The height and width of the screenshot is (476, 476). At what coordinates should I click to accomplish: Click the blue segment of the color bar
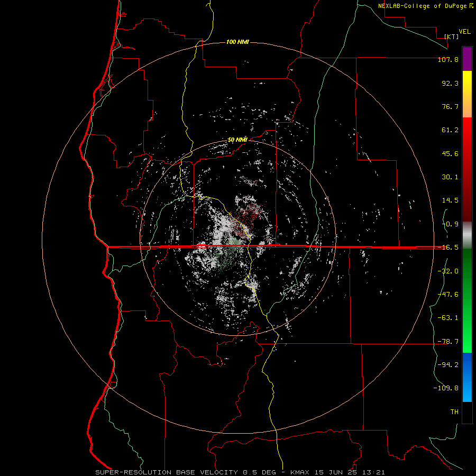467,377
